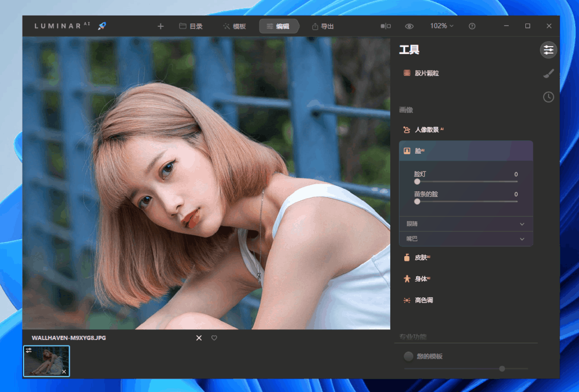Open the local masking brush panel

[x=548, y=73]
